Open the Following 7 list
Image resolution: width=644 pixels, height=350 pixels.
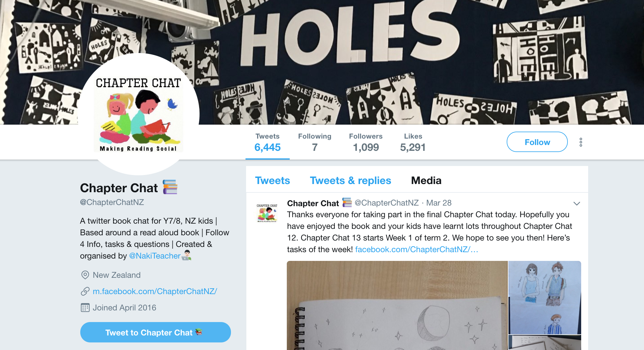[x=315, y=143]
